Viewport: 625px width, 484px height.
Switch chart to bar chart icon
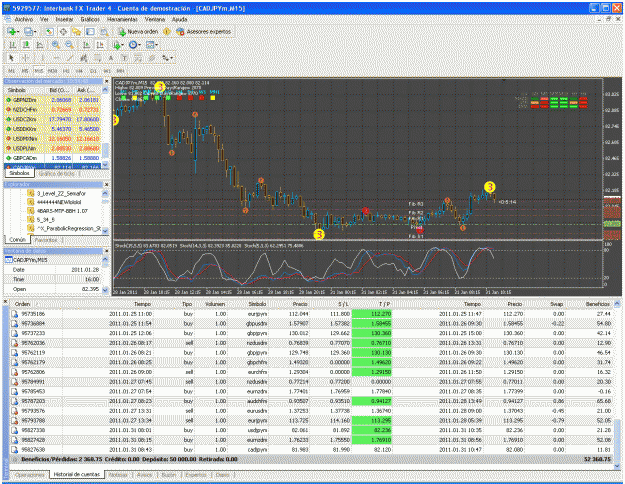tap(12, 45)
